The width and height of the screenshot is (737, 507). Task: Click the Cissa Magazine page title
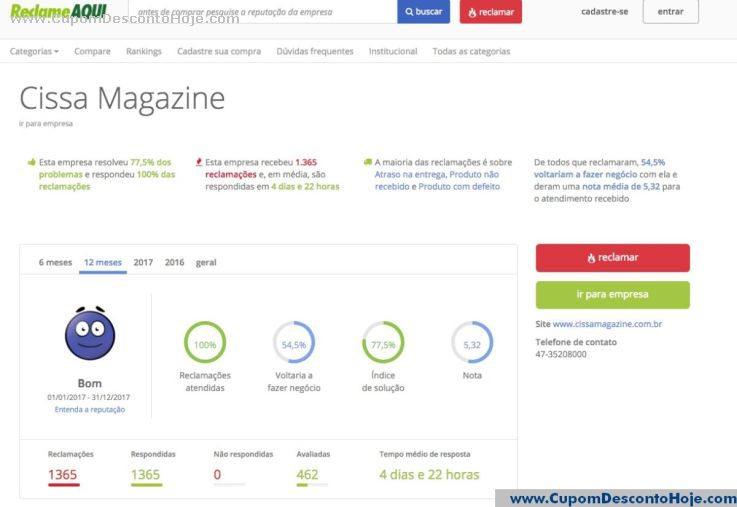tap(122, 98)
